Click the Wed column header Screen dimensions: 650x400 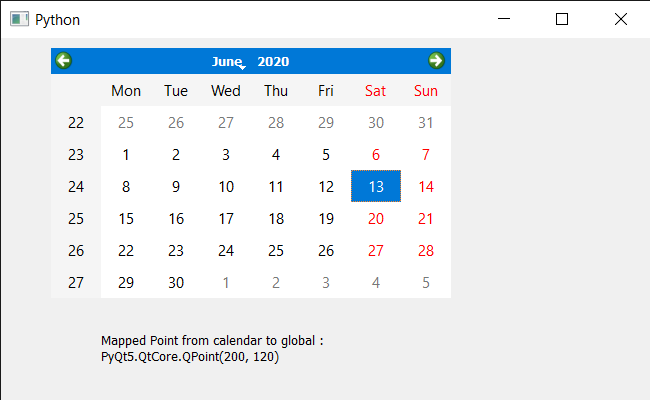click(226, 90)
